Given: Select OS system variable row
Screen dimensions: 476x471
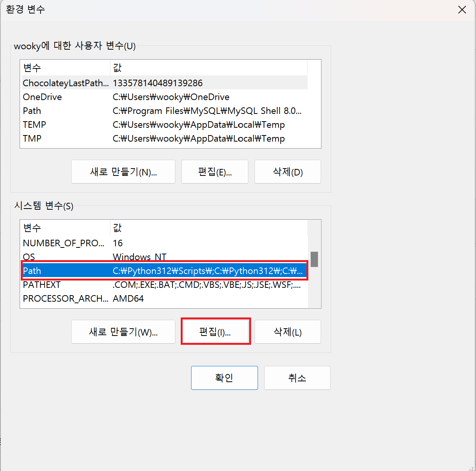Looking at the screenshot, I should 164,256.
